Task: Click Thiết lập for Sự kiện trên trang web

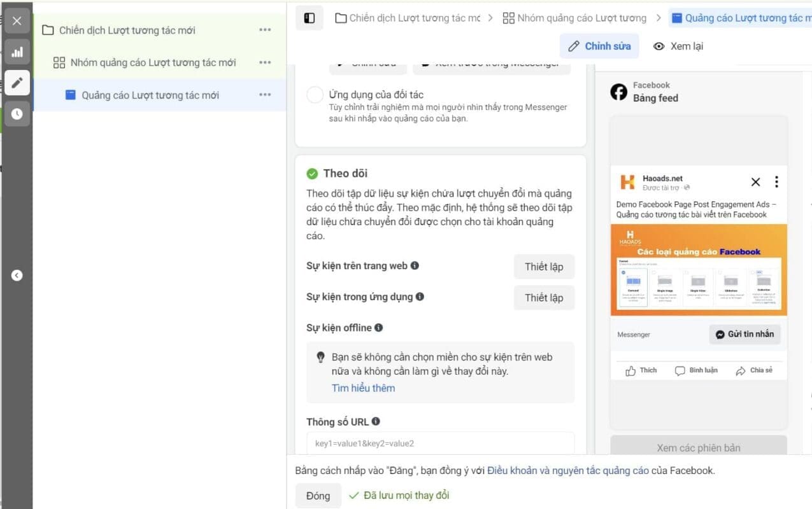Action: [x=544, y=267]
